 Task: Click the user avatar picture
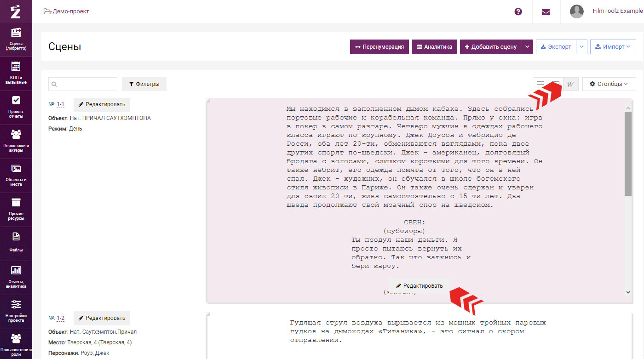[577, 11]
